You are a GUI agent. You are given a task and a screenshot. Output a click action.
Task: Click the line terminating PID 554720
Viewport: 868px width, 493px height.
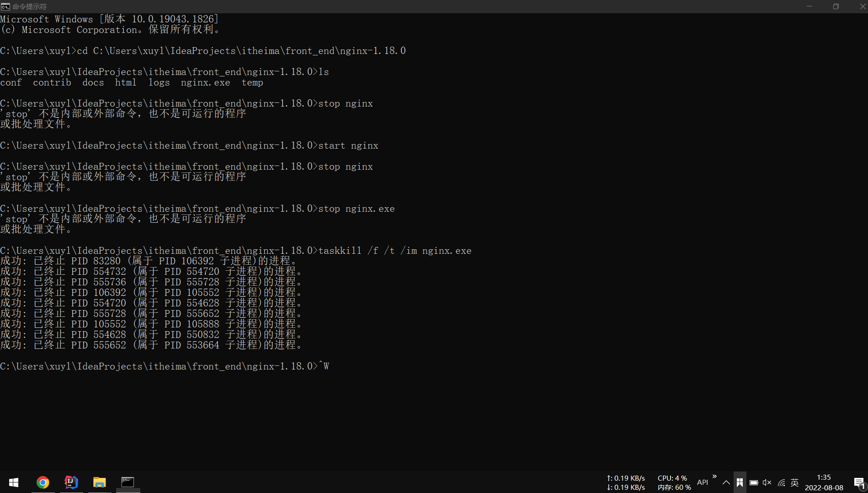click(x=151, y=303)
